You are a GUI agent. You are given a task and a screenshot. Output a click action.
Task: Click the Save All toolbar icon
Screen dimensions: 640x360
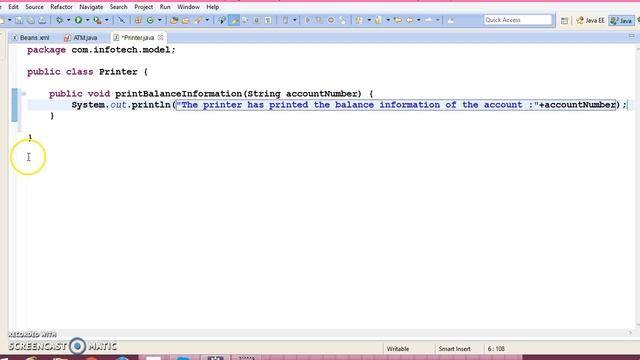[30, 20]
